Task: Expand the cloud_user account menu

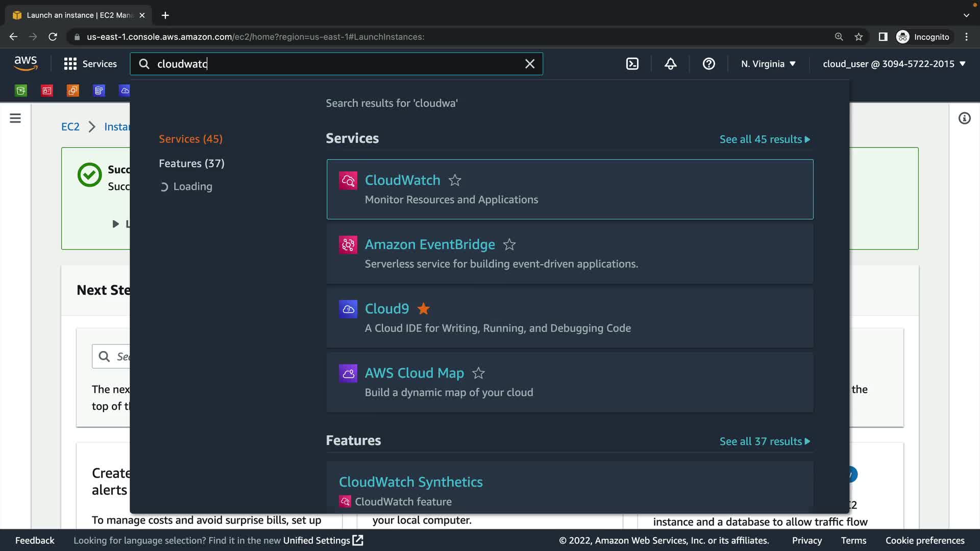Action: 894,64
